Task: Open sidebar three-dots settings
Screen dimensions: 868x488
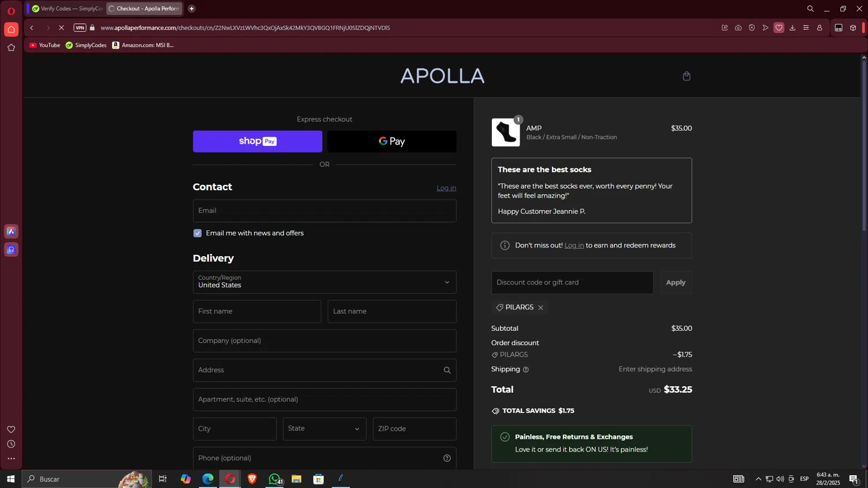Action: 11,459
